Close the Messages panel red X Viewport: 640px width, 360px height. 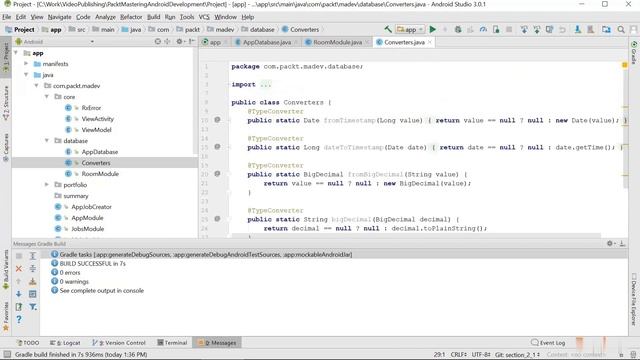(x=19, y=269)
